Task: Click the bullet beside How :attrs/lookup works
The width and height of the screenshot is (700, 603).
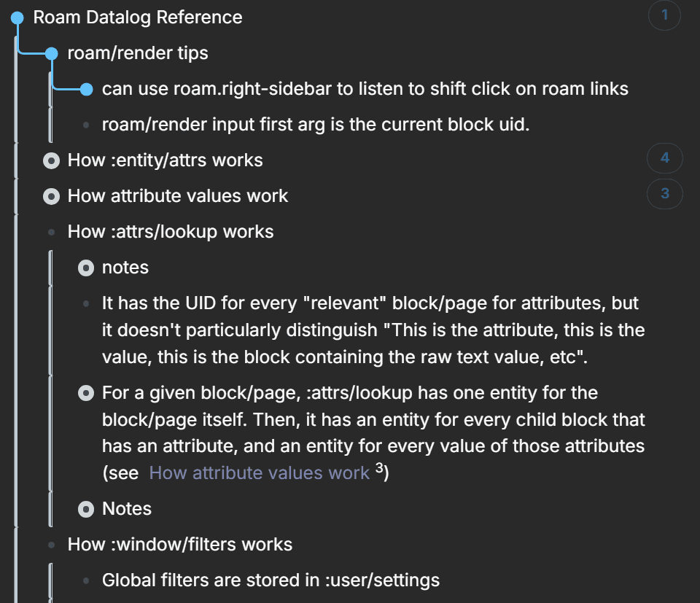Action: pos(51,232)
